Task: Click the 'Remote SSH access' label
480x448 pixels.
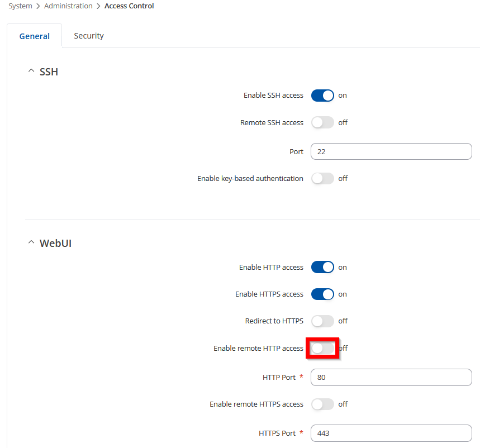Action: coord(272,123)
